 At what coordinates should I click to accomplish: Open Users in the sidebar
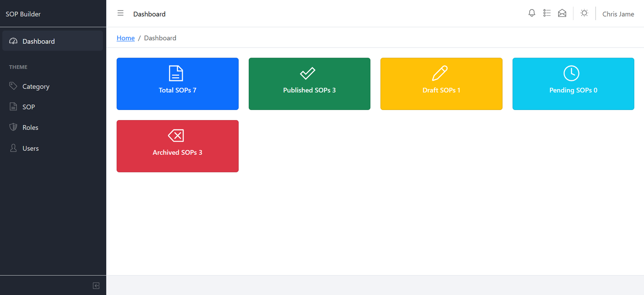tap(31, 148)
